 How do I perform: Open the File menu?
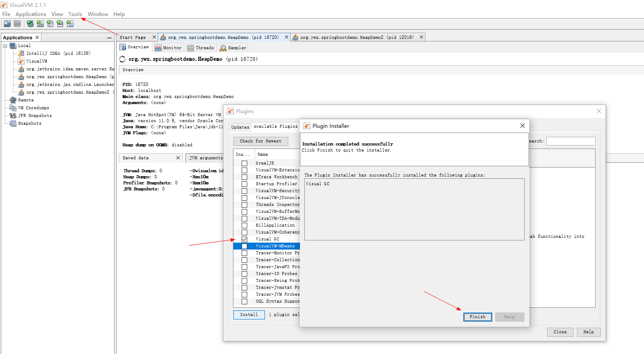6,14
